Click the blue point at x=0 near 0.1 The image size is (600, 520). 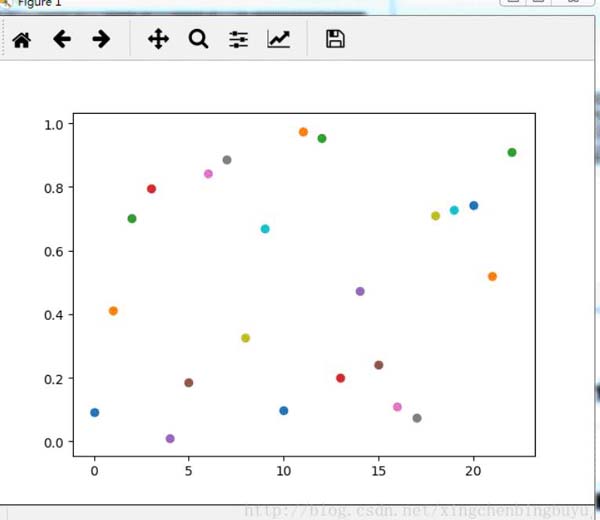95,412
